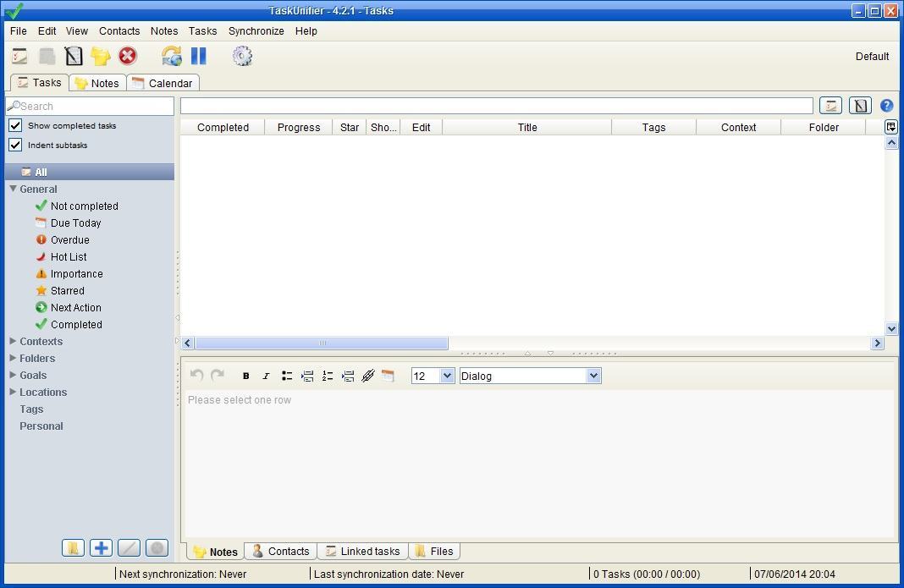Select the Not completed filter

pyautogui.click(x=84, y=206)
